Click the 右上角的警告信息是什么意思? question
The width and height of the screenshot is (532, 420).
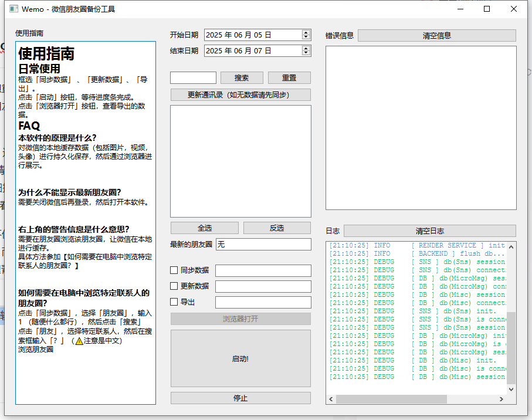click(74, 229)
